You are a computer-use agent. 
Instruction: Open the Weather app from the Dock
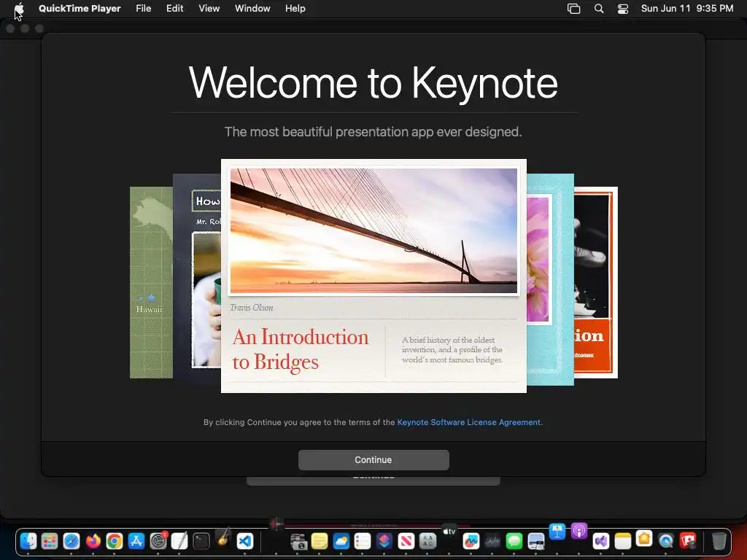point(341,541)
